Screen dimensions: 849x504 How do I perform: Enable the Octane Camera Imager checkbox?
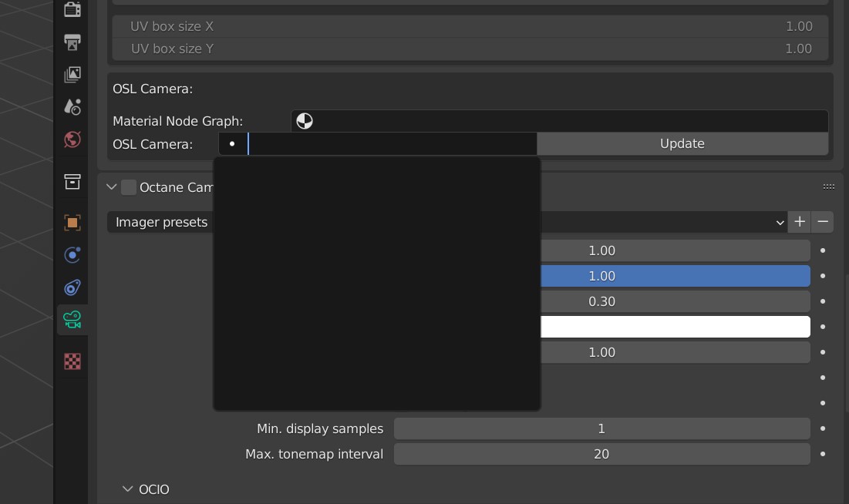tap(129, 187)
